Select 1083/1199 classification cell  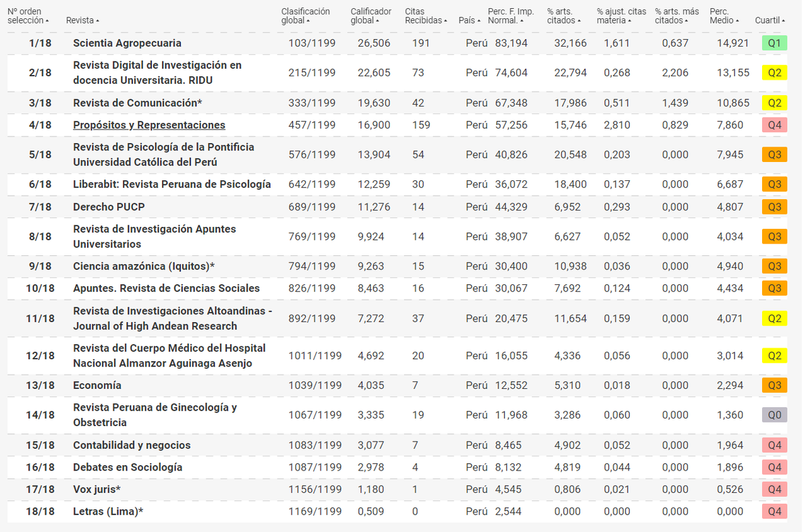[x=315, y=445]
